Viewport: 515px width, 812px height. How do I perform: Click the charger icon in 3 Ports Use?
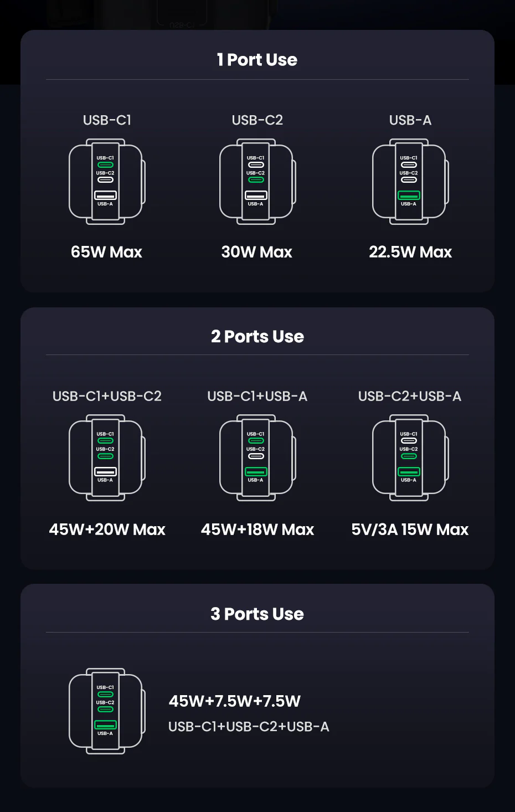pos(107,711)
